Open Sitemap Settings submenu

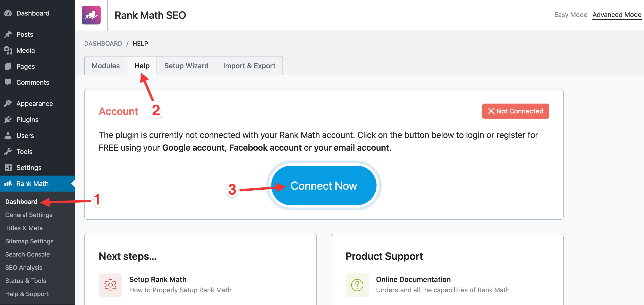point(29,241)
